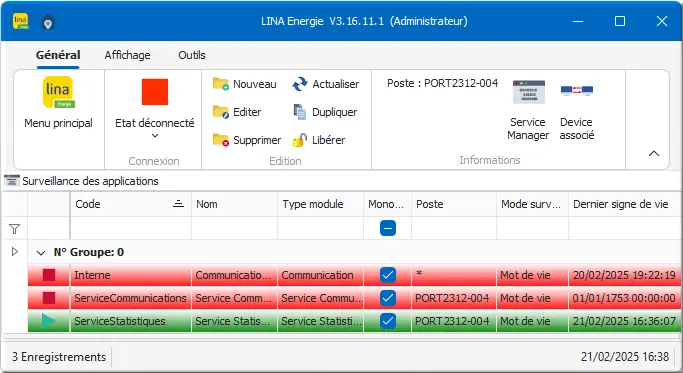
Task: Click 'Service Comm...' name cell
Action: (234, 298)
